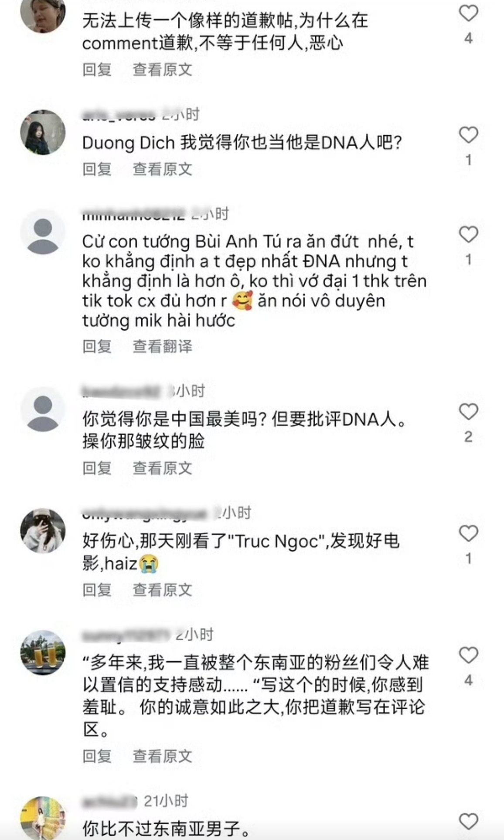Tap 查看翻译 under the Vietnamese comment
Screen dimensions: 504x840
point(162,346)
